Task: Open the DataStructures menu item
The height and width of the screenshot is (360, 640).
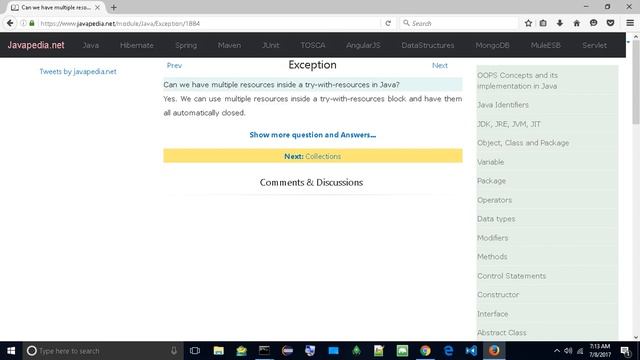Action: point(428,45)
